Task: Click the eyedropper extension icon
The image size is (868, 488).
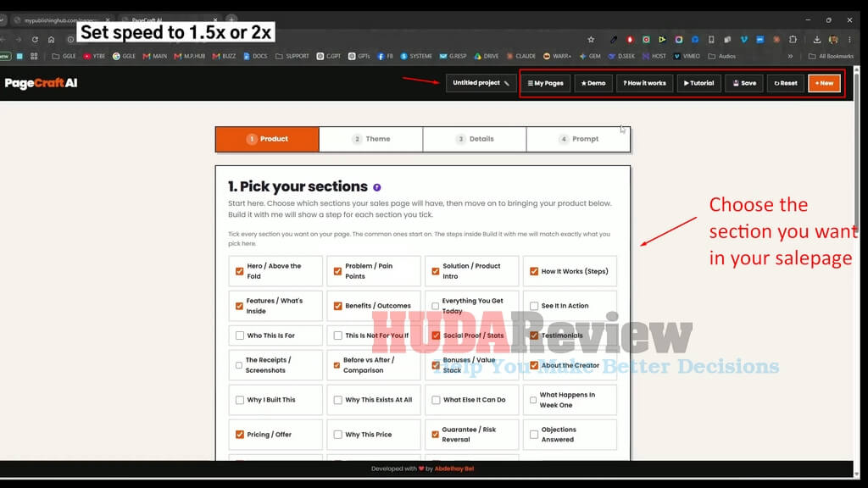Action: pos(614,40)
